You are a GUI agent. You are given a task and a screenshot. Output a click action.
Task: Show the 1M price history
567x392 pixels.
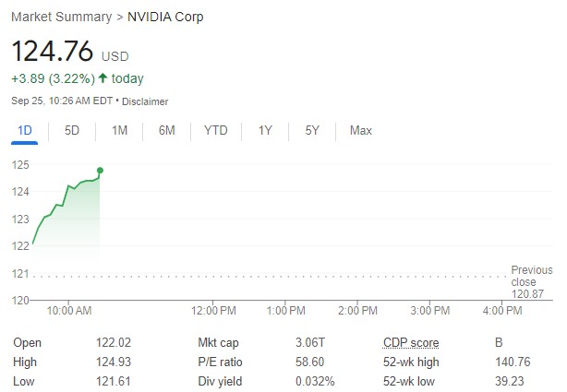119,131
